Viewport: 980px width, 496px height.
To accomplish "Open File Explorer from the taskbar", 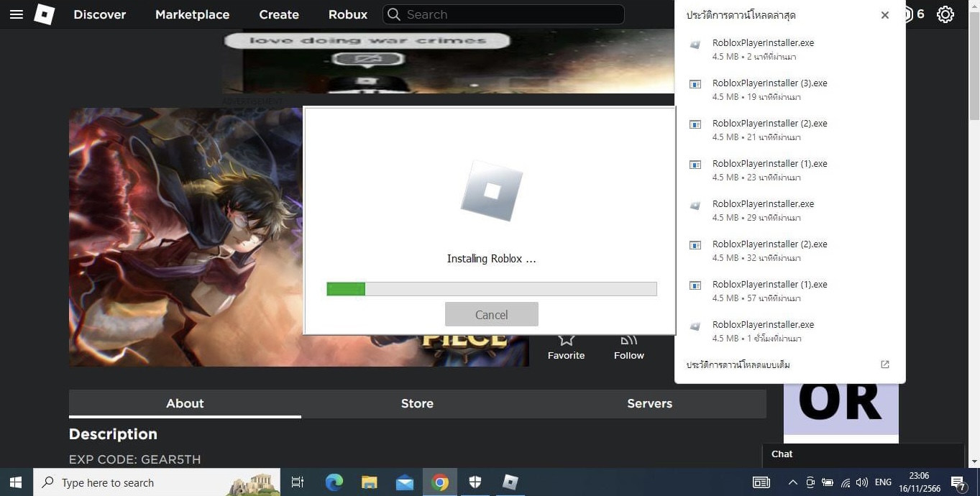I will [370, 482].
